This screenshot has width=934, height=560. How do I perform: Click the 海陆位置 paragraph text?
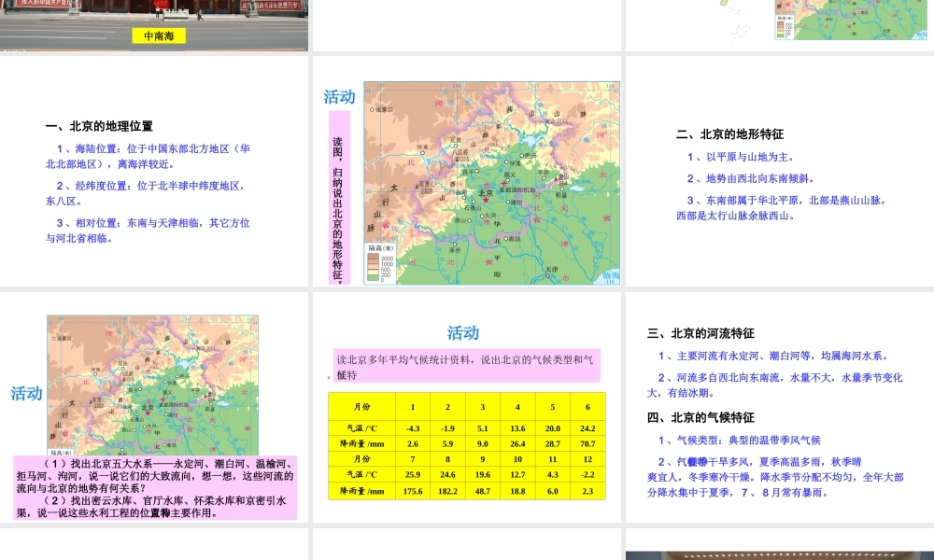coord(149,155)
